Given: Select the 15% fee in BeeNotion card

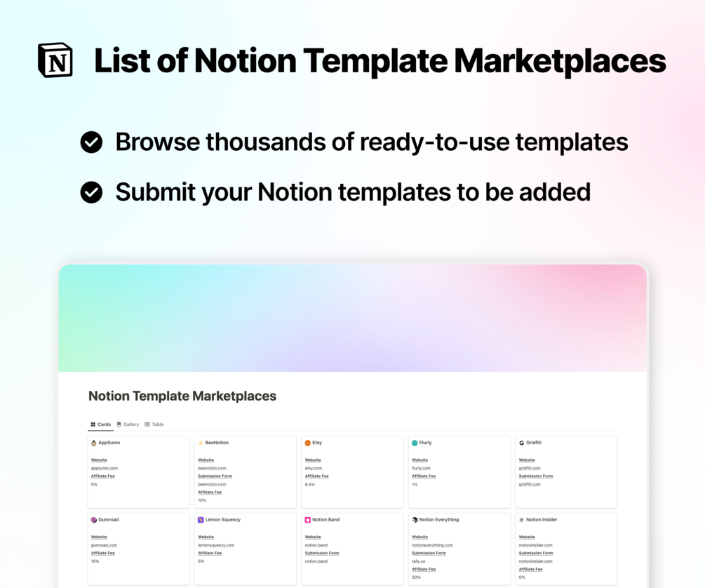Looking at the screenshot, I should pyautogui.click(x=202, y=500).
